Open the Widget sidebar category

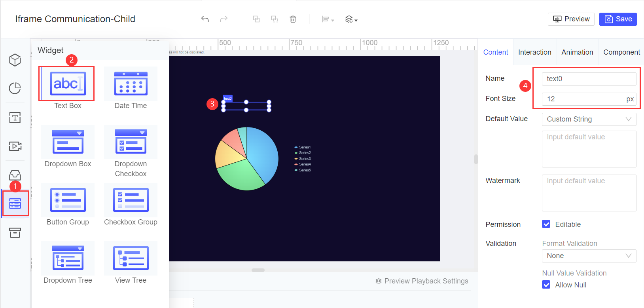[x=15, y=203]
